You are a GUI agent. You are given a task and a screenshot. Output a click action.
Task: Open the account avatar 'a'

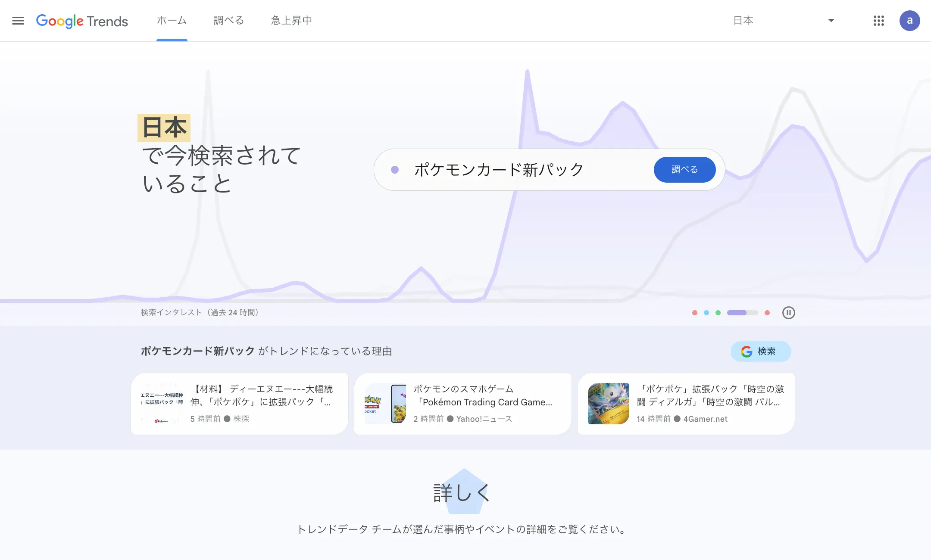click(909, 21)
